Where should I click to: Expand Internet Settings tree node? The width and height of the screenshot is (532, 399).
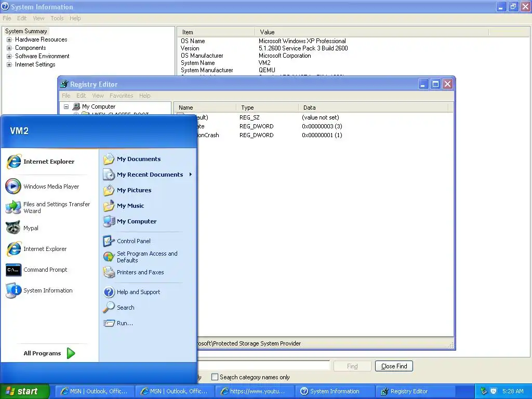pyautogui.click(x=9, y=64)
